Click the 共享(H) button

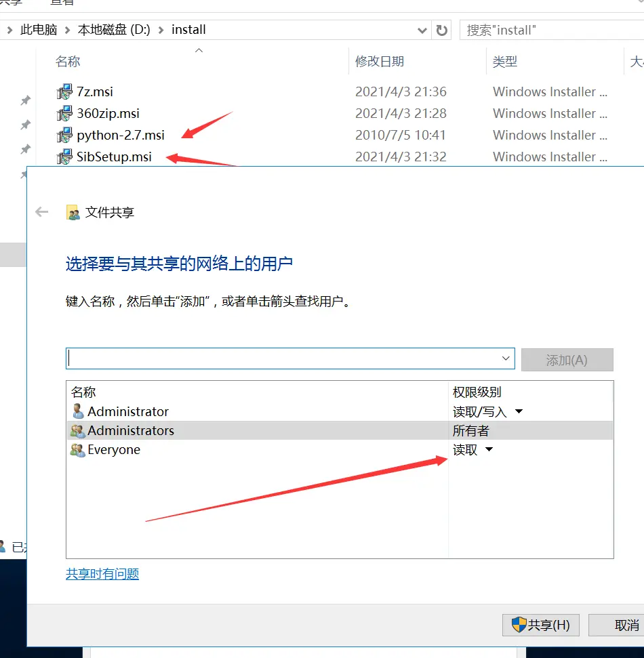(x=541, y=625)
